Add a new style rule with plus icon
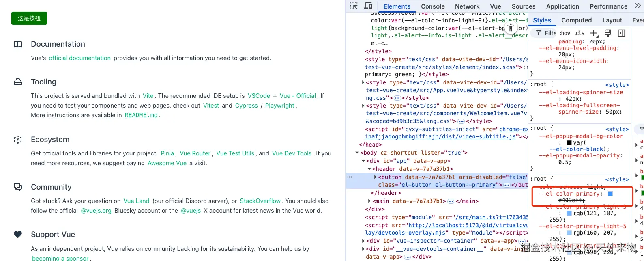Screen dimensions: 644x261 tap(594, 33)
